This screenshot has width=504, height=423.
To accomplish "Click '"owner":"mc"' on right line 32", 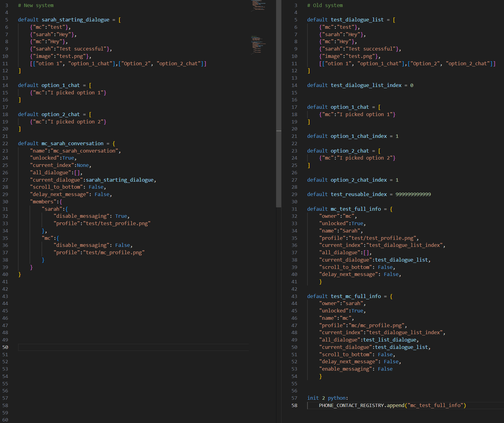I will pos(337,216).
